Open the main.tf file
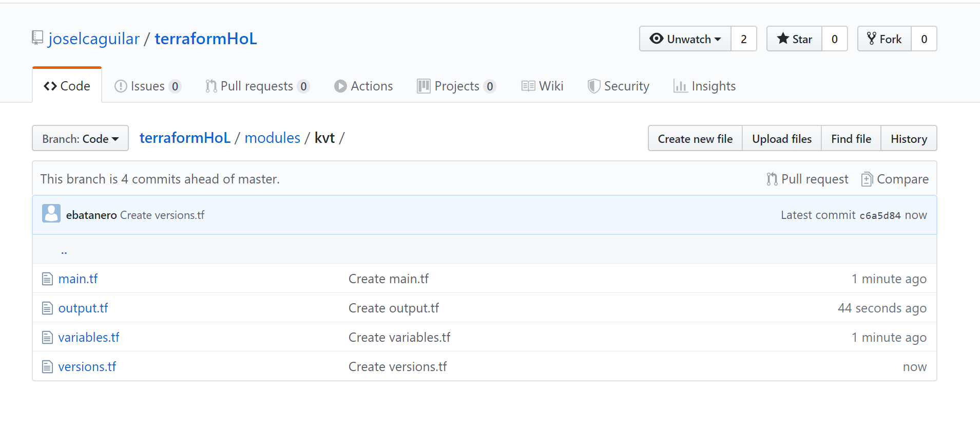980x424 pixels. point(78,279)
